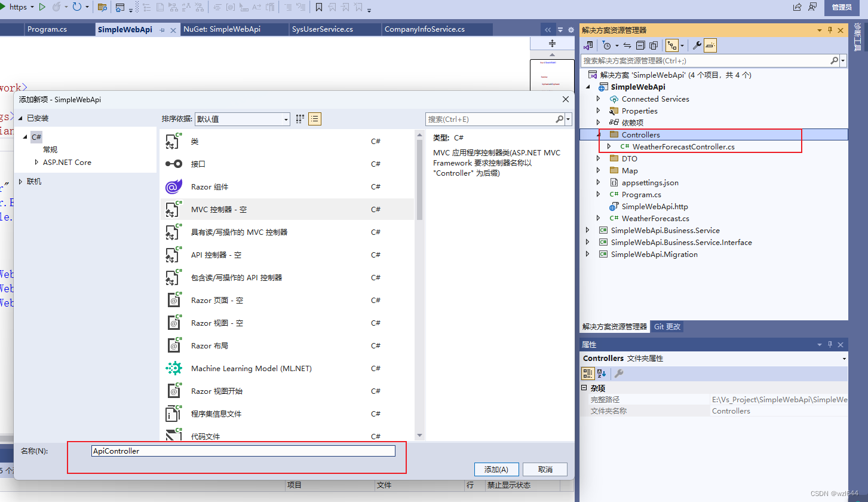868x502 pixels.
Task: Open the https launch profile dropdown arrow
Action: tap(32, 7)
